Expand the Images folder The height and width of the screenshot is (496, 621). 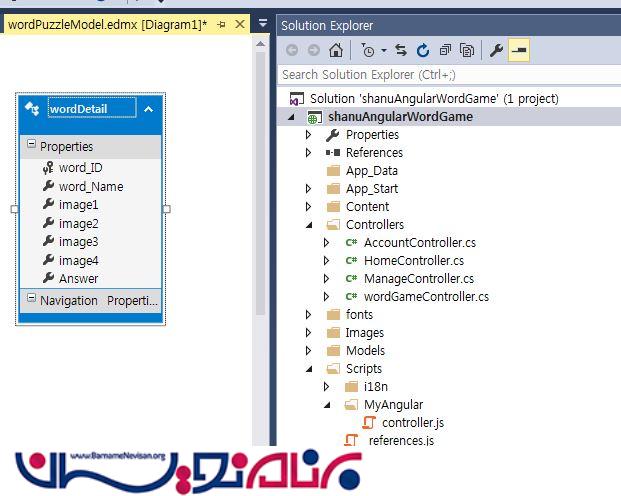pyautogui.click(x=309, y=332)
